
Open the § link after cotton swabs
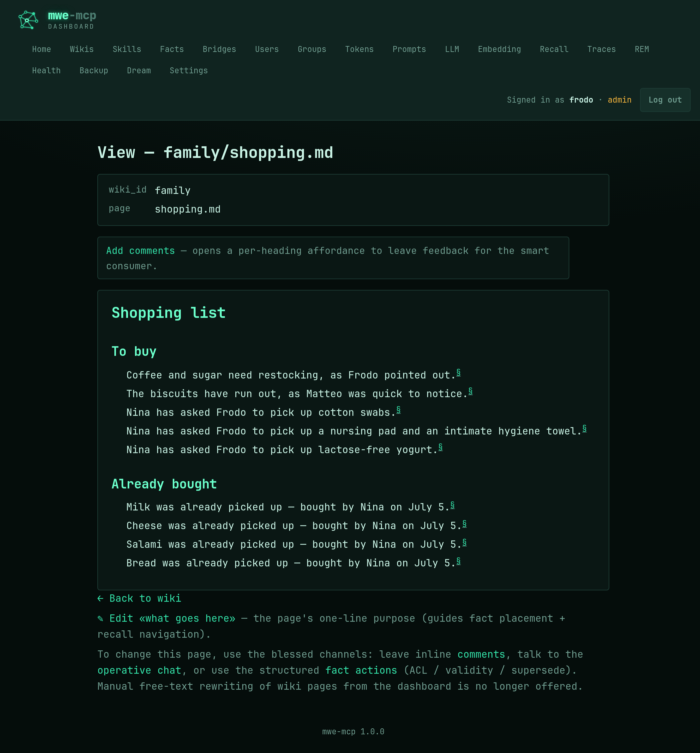pos(398,409)
